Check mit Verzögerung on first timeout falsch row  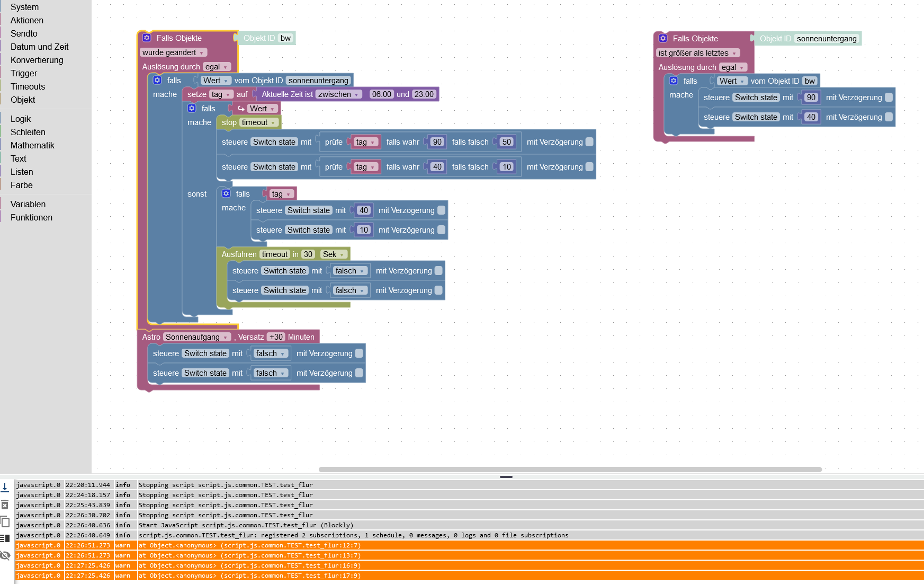point(438,271)
